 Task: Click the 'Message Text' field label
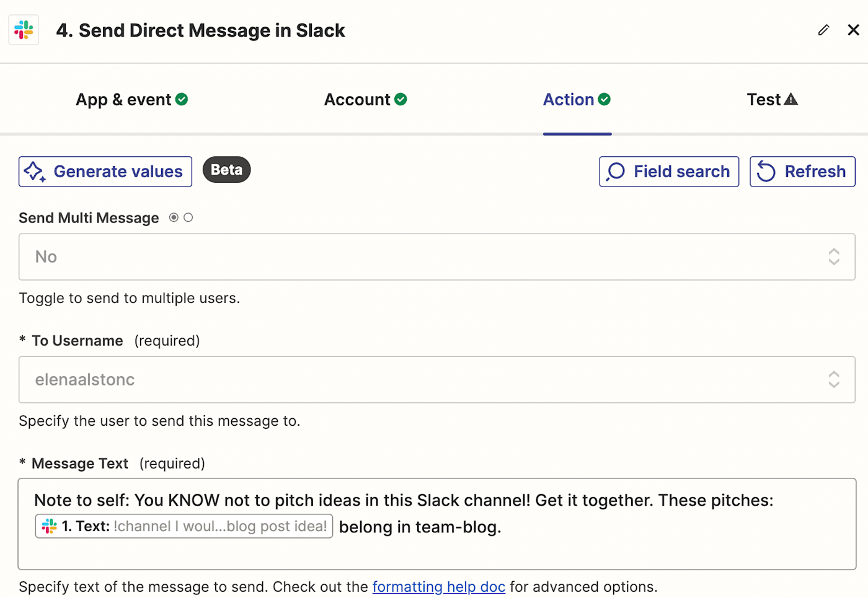[80, 464]
